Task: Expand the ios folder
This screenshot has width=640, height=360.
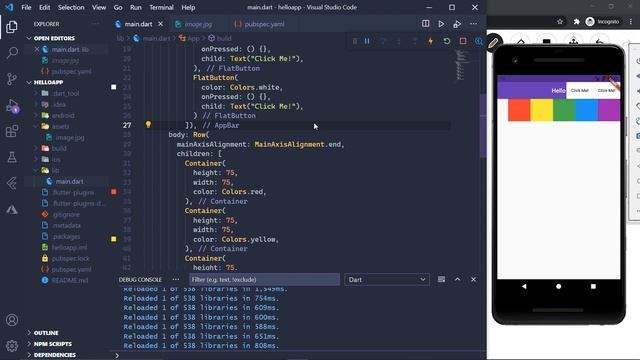Action: click(x=57, y=160)
